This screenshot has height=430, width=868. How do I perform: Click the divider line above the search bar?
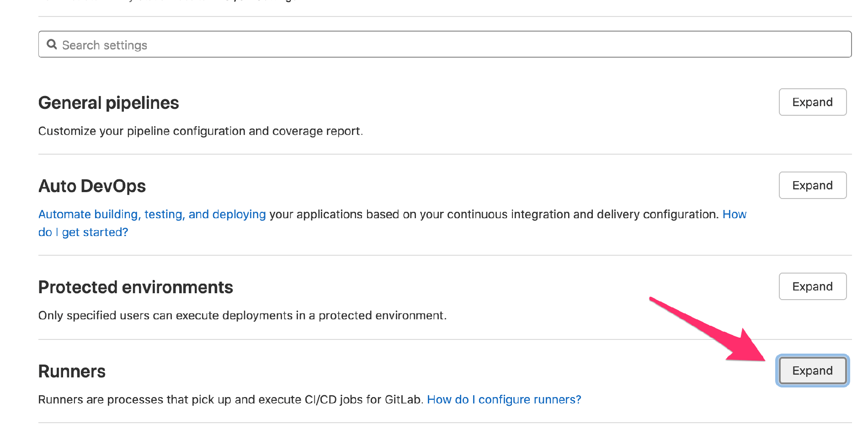click(x=444, y=16)
